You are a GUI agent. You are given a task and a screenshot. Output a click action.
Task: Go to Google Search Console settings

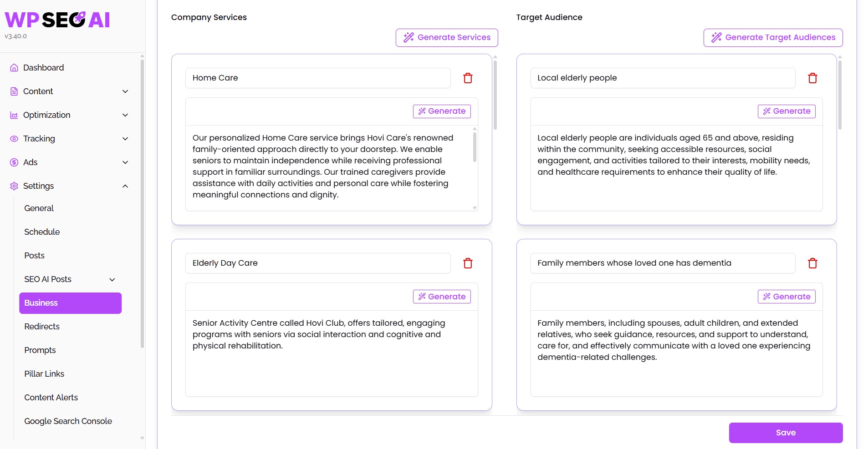click(x=68, y=421)
